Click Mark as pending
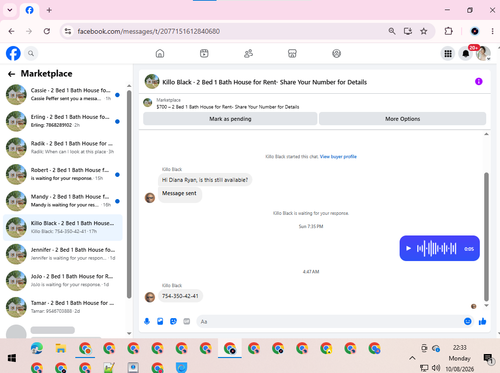 (x=230, y=119)
